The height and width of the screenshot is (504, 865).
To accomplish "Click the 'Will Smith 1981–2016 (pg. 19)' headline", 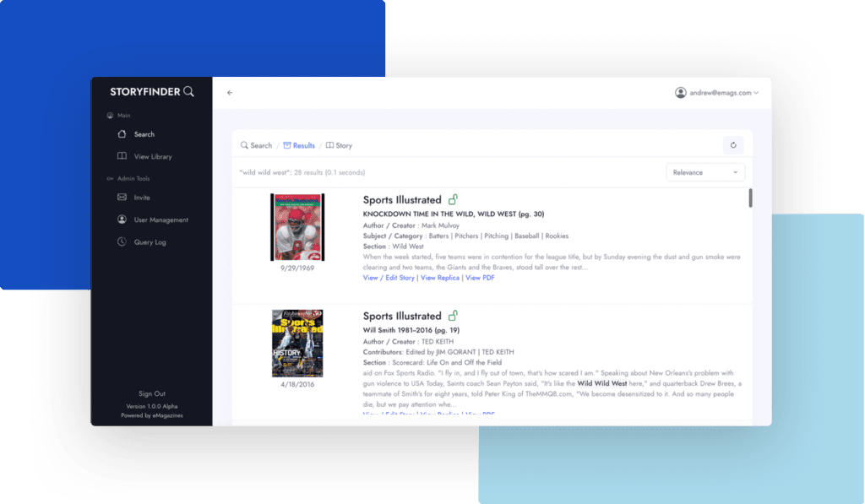I will tap(411, 330).
